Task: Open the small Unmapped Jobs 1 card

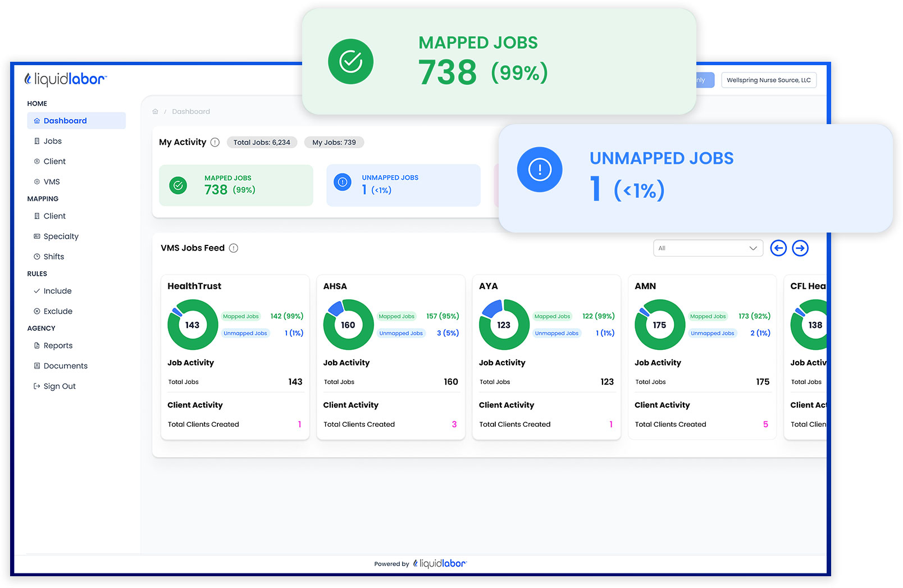Action: [403, 185]
